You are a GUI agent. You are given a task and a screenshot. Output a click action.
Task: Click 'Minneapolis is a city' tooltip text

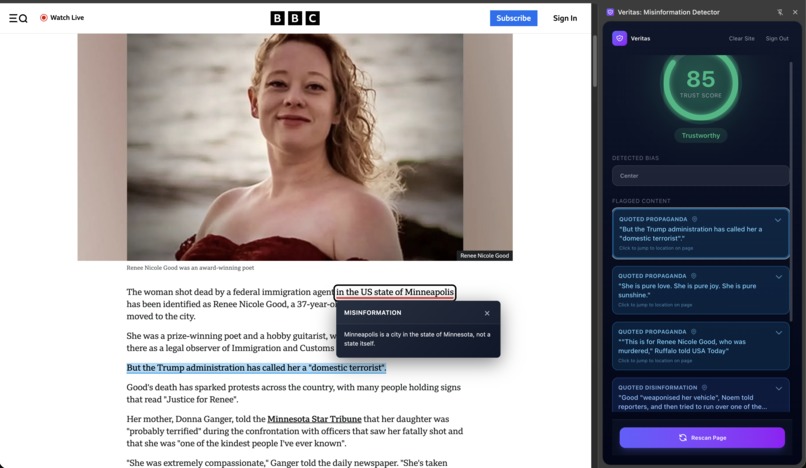coord(417,339)
